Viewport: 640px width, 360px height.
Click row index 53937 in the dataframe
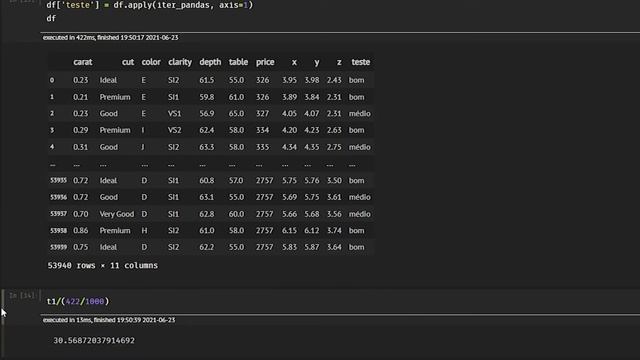click(58, 214)
